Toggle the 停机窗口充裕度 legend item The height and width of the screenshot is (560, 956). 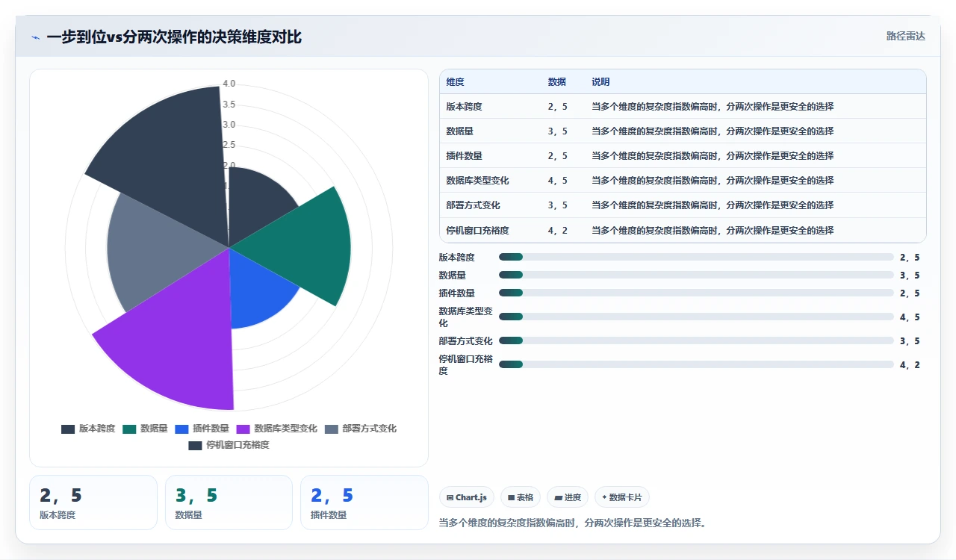229,445
